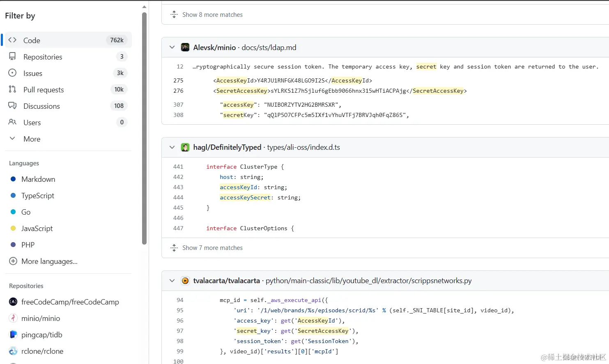Click the Repositories section heading in sidebar
609x364 pixels.
26,286
